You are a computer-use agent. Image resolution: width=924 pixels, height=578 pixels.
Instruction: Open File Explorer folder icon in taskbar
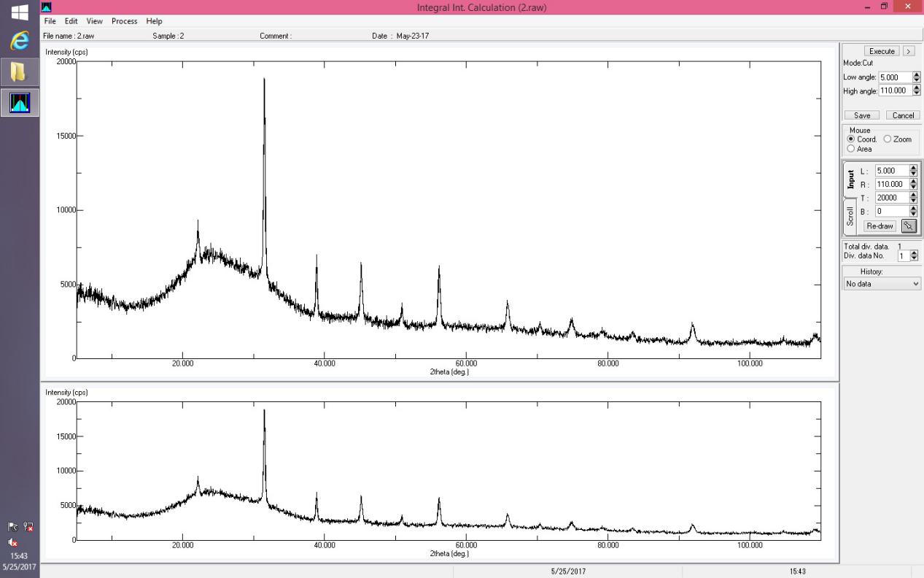[19, 72]
